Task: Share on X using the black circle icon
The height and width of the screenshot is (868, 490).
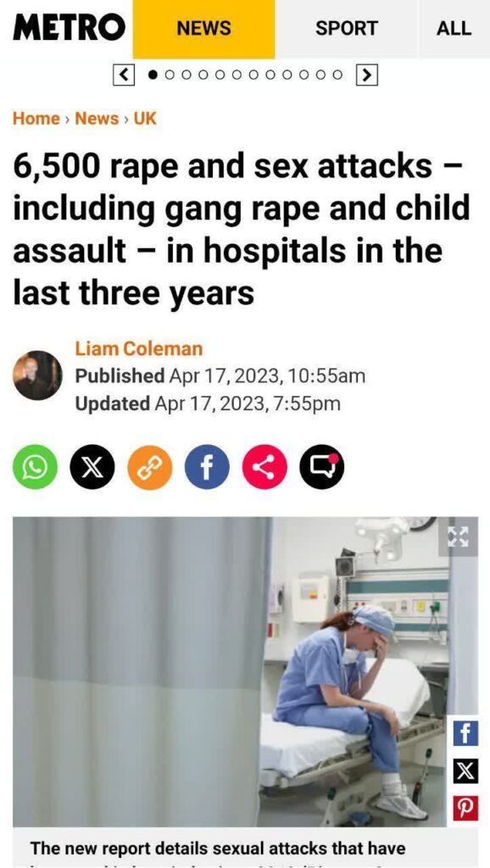Action: (92, 467)
